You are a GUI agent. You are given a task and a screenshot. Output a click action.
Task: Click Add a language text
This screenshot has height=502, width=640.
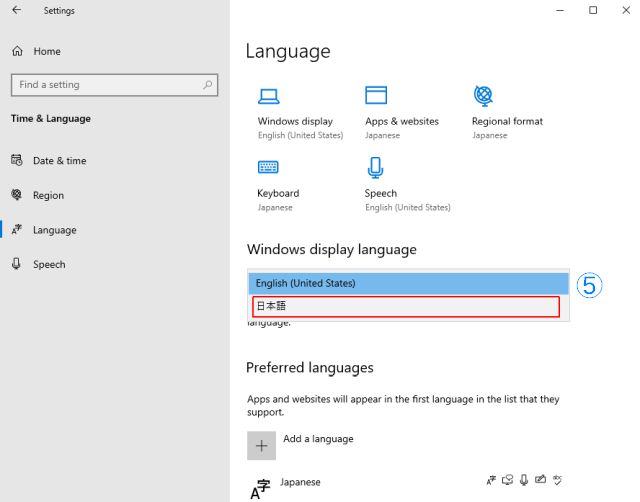(x=318, y=439)
